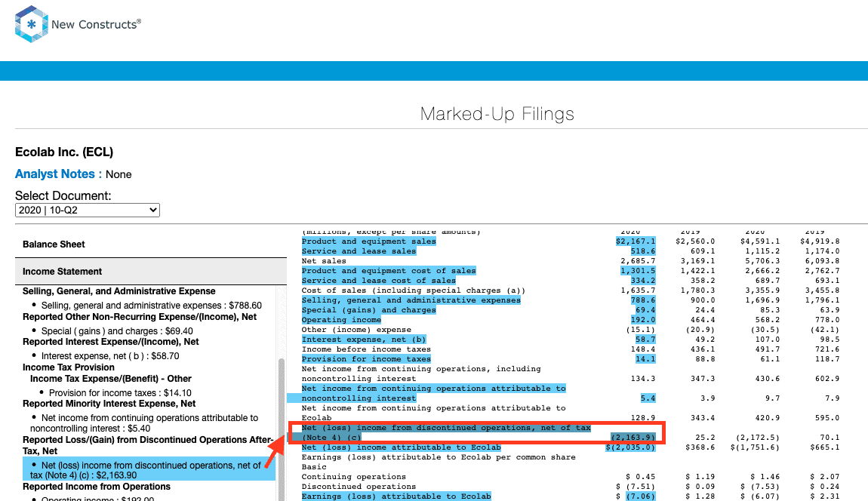The image size is (868, 501).
Task: Click highlighted Special (gains) and charges filing row
Action: pos(368,310)
